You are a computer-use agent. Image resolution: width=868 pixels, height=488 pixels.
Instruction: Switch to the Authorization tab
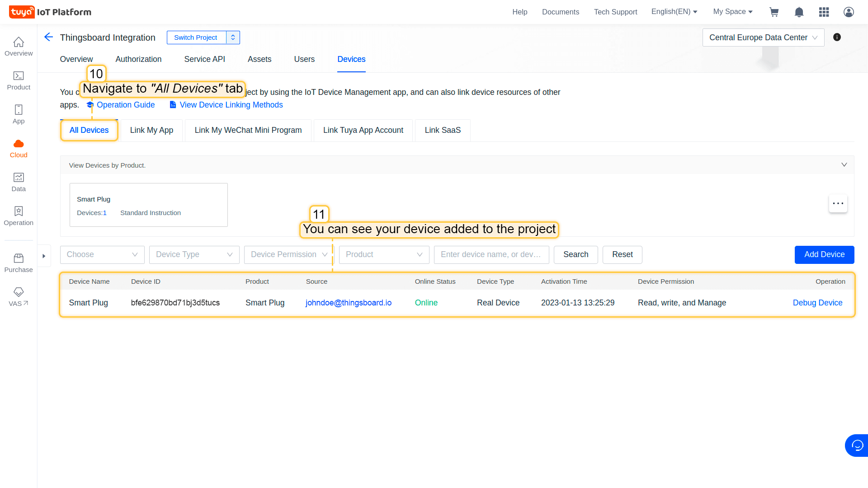click(138, 59)
